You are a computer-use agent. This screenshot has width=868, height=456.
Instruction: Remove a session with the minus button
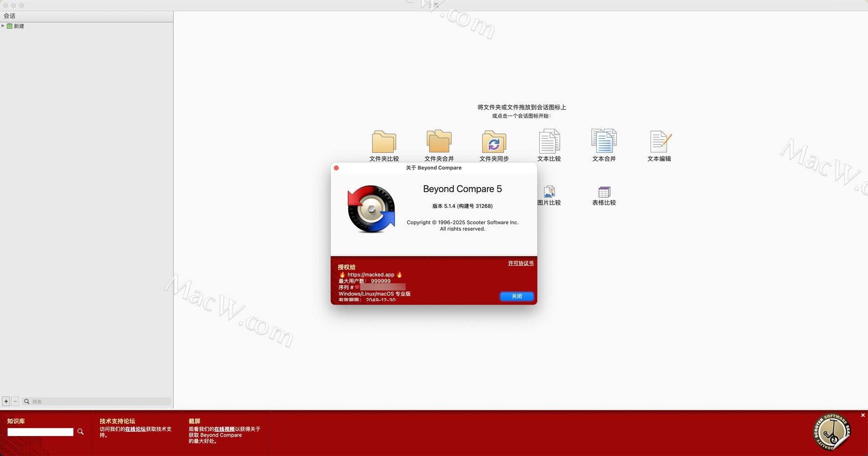(15, 401)
